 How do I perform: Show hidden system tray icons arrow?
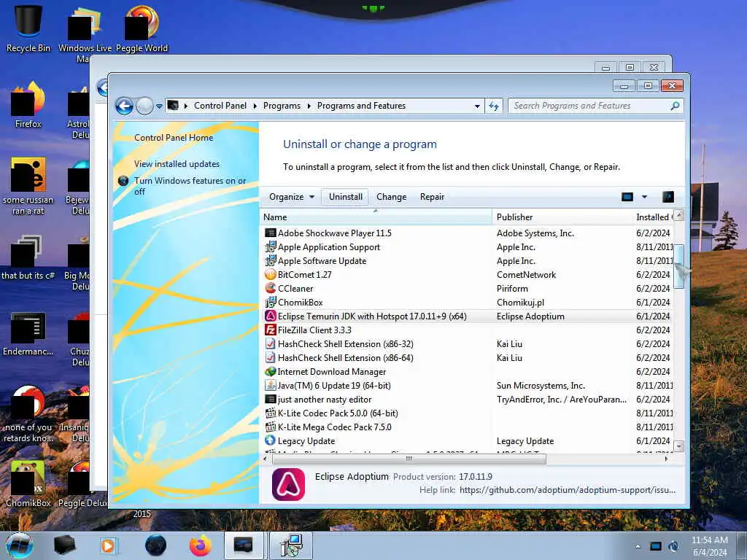pos(638,546)
